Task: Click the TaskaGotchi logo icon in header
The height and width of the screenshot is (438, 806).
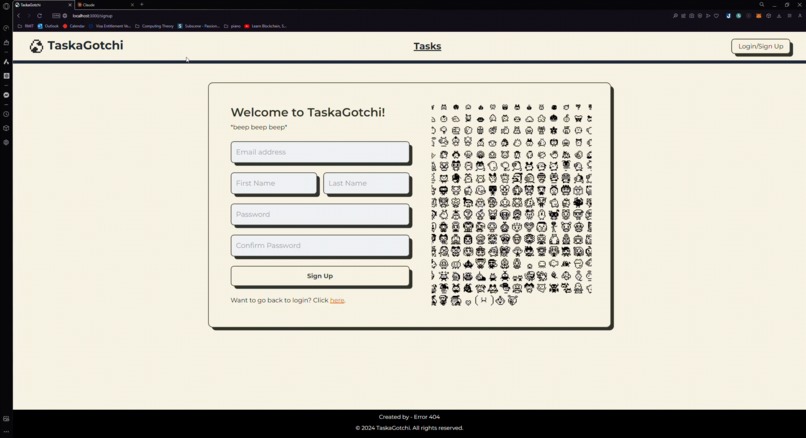Action: pos(36,46)
